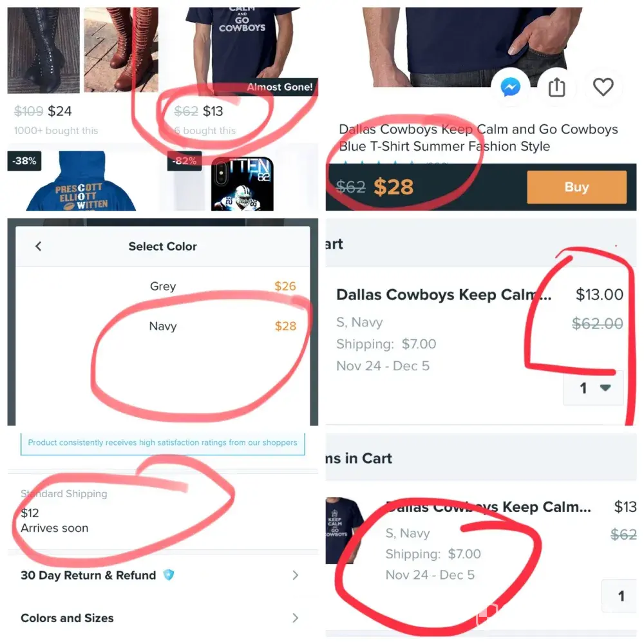Expand Colors and Sizes section
The image size is (644, 644).
tap(163, 618)
